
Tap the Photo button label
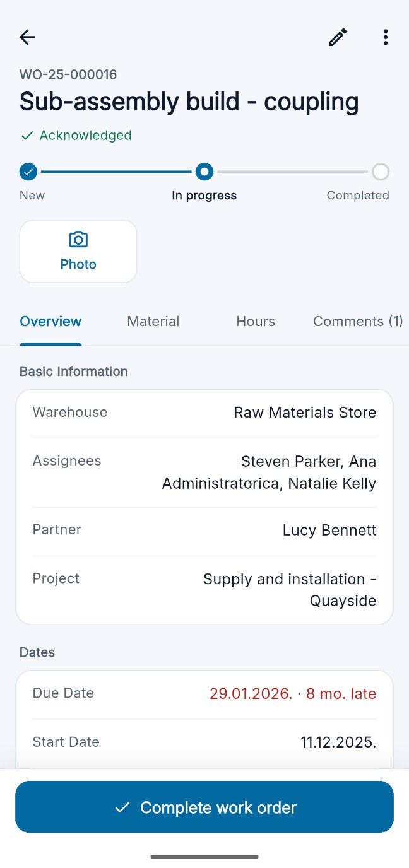click(78, 264)
